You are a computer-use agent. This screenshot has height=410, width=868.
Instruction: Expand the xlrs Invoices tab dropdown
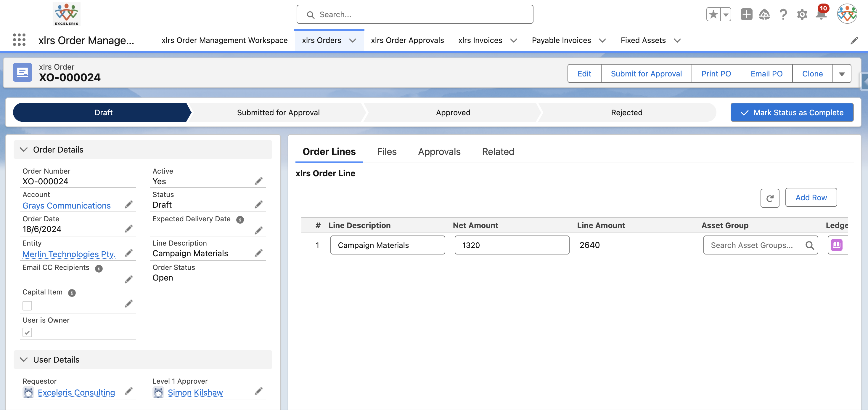(x=514, y=41)
